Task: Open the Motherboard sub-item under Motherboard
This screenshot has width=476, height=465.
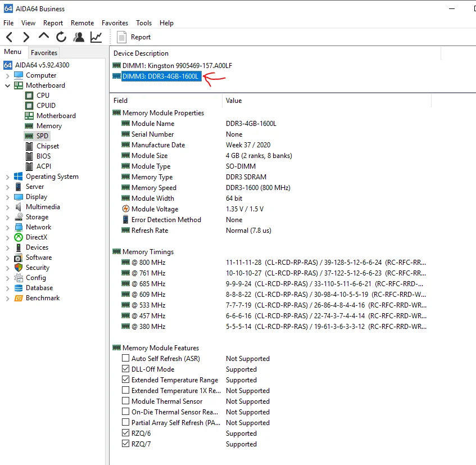Action: (56, 116)
